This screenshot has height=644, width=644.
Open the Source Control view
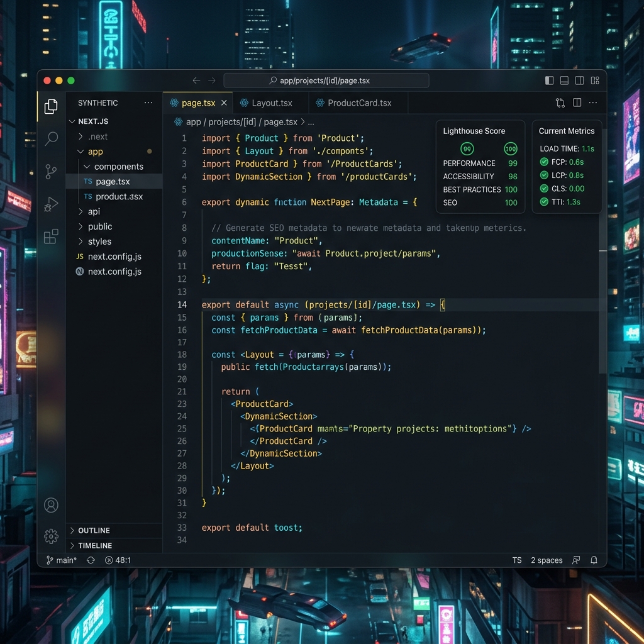pyautogui.click(x=50, y=171)
